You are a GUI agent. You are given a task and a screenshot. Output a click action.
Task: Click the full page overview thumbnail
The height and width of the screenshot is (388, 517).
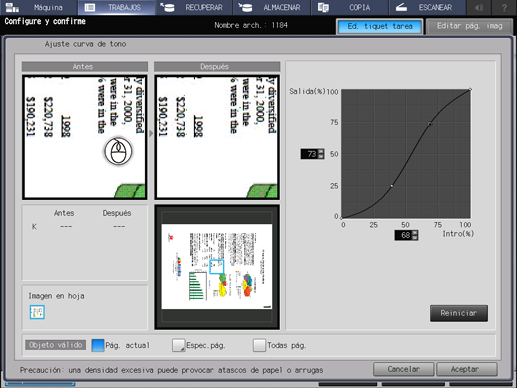pyautogui.click(x=217, y=267)
